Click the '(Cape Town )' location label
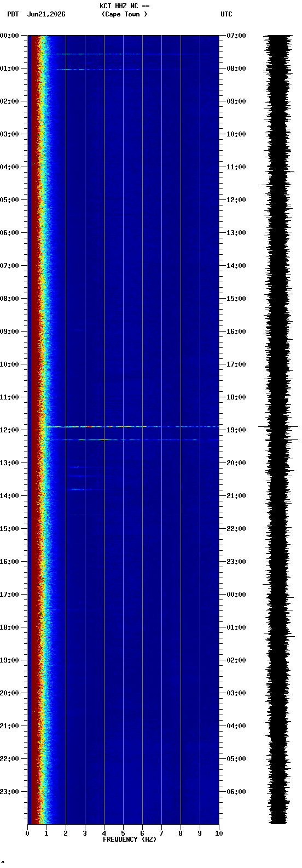302x868 pixels. click(124, 14)
